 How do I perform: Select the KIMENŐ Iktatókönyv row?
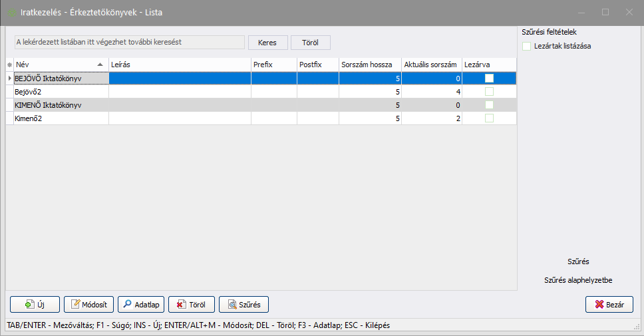57,105
